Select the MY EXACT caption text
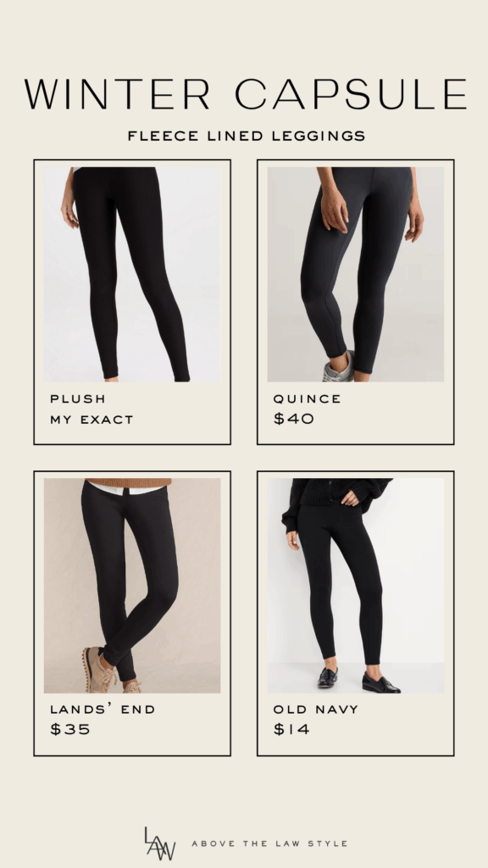This screenshot has width=488, height=868. [91, 420]
